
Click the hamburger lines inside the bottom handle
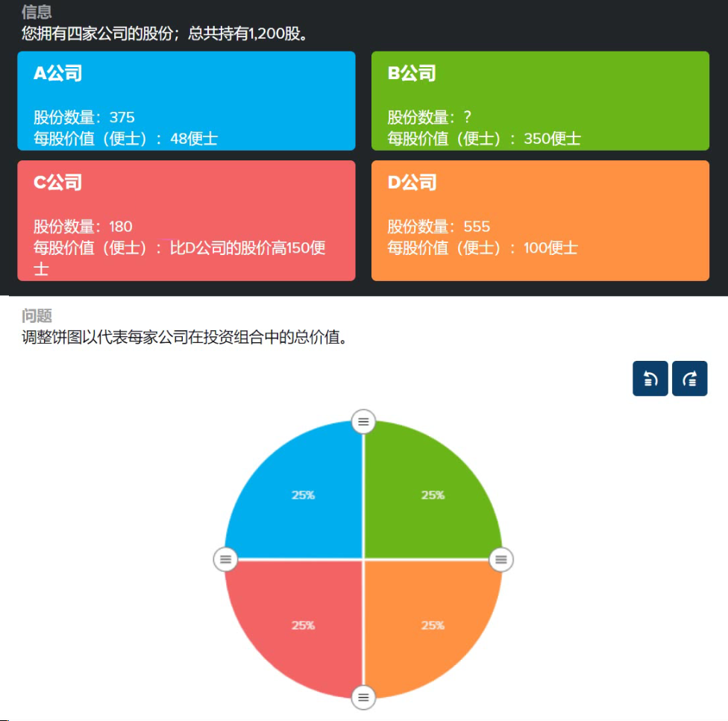pyautogui.click(x=363, y=698)
